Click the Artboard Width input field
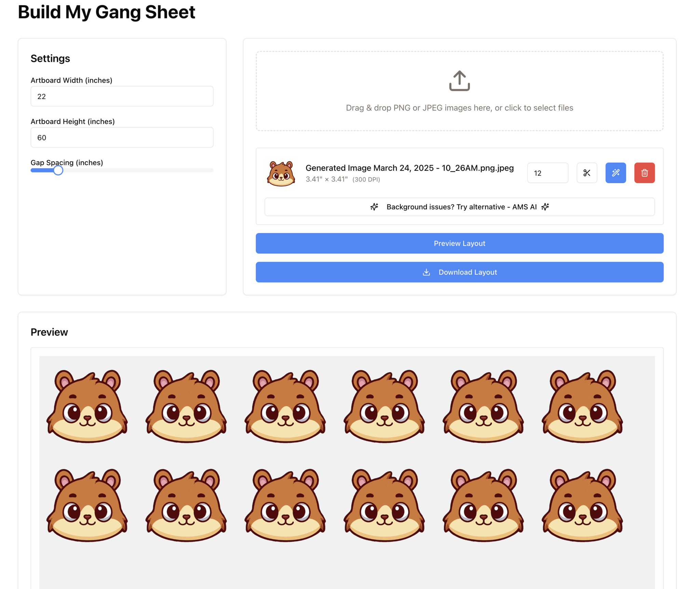 122,96
